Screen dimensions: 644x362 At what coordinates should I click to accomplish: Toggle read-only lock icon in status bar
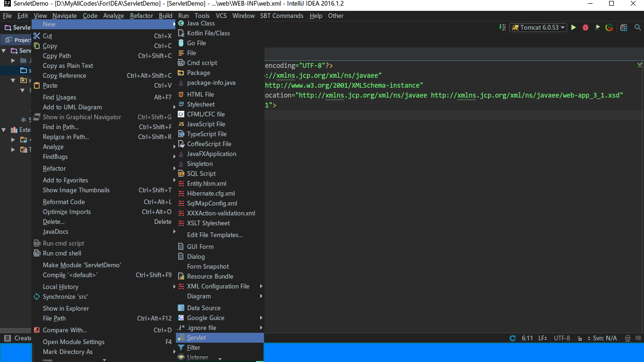click(x=579, y=338)
